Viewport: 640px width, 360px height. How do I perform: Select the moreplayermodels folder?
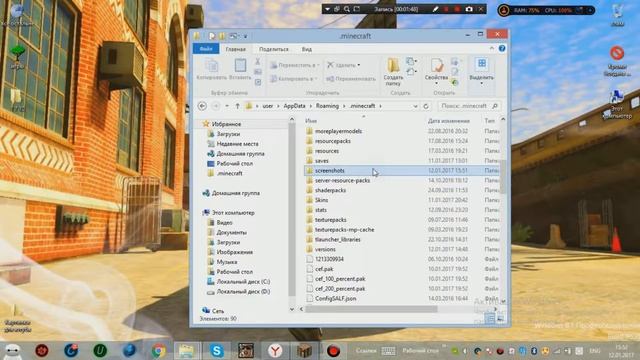point(338,131)
